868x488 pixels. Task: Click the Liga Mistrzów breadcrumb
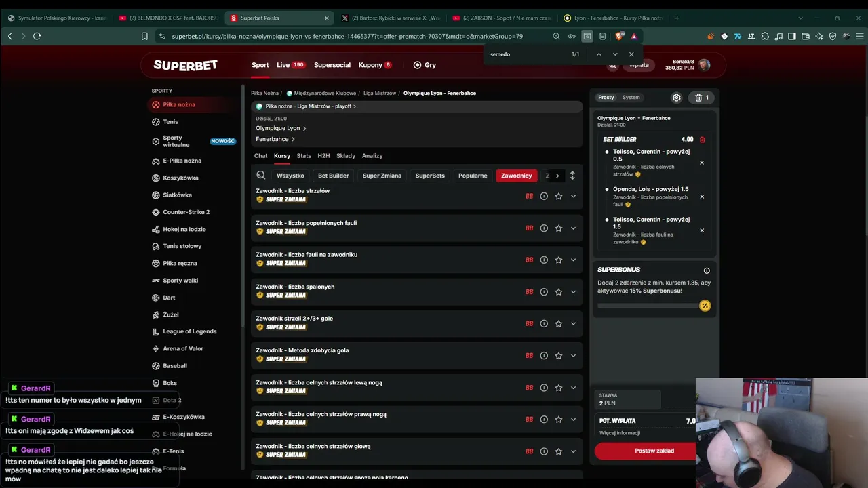(x=380, y=93)
